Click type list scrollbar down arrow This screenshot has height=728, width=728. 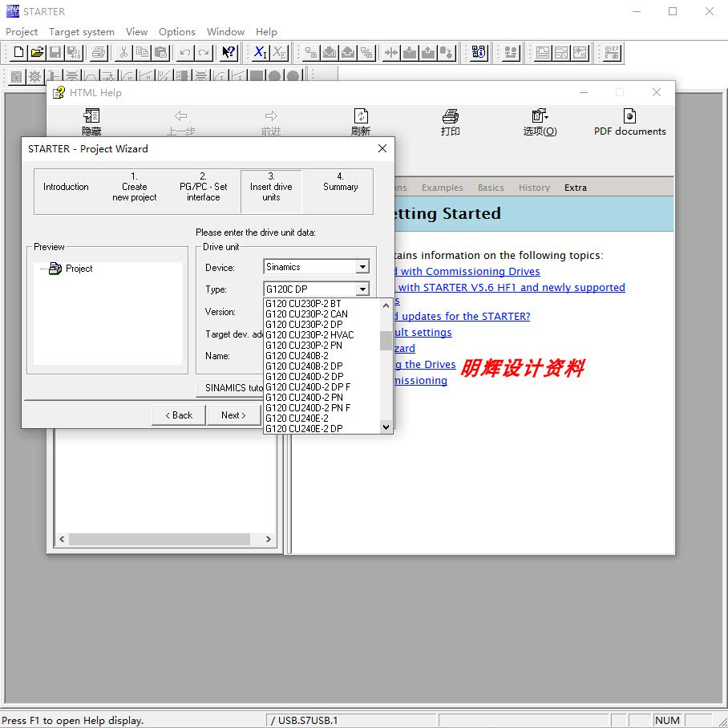(x=386, y=427)
